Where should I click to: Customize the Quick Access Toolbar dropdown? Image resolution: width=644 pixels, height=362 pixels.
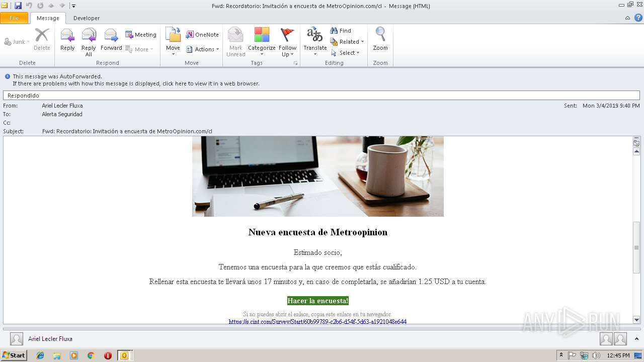pyautogui.click(x=73, y=6)
